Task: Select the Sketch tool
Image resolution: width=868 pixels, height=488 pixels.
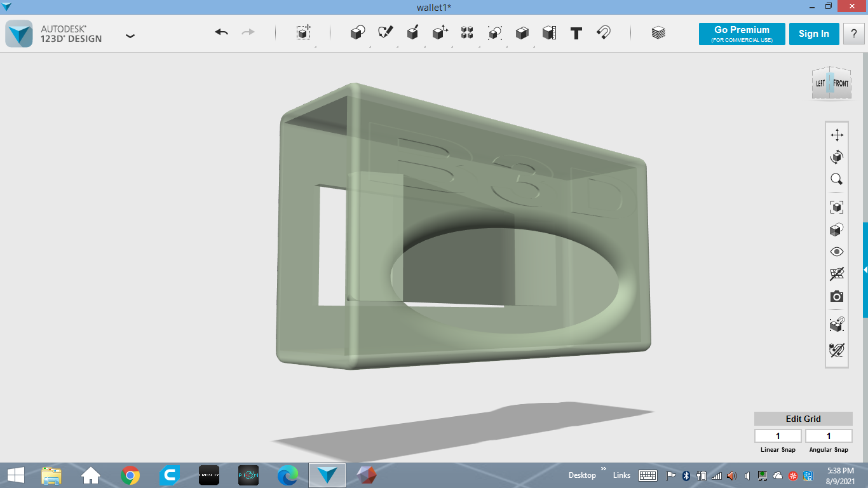Action: coord(386,33)
